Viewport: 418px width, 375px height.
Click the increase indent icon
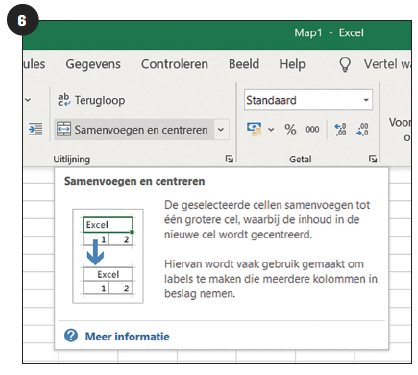(x=36, y=129)
